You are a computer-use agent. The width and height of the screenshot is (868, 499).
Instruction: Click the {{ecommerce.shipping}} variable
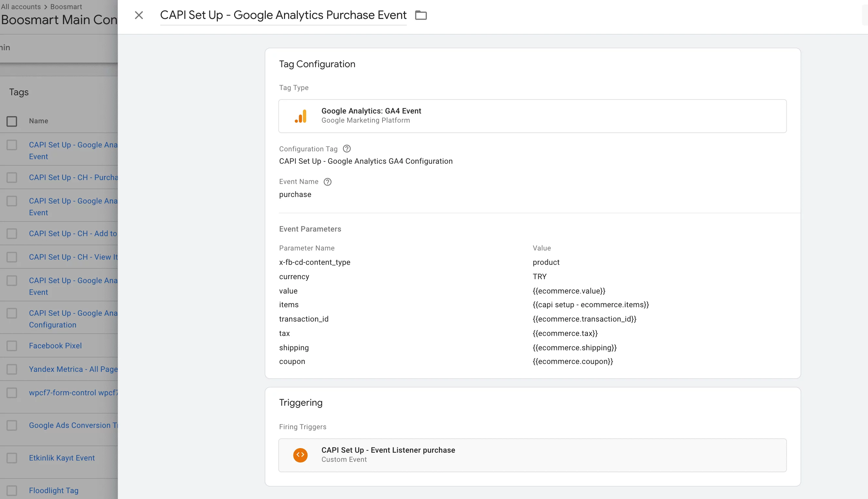tap(575, 348)
